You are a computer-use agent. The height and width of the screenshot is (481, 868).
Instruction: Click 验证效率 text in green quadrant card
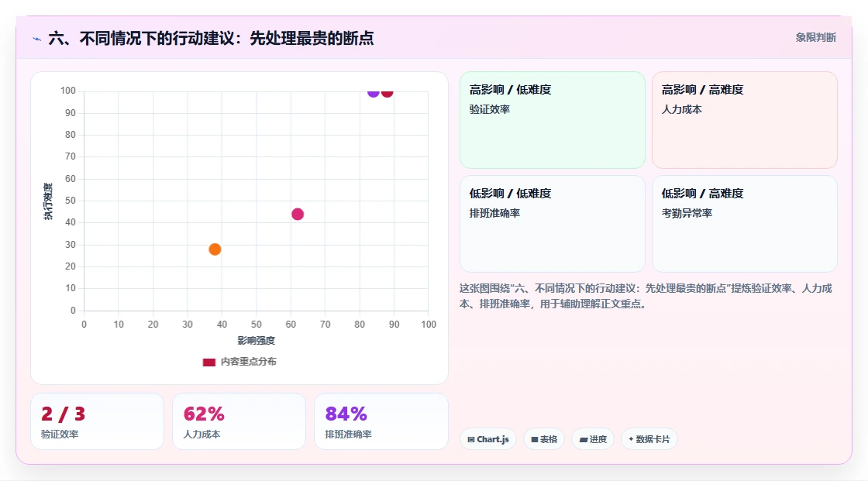pyautogui.click(x=490, y=109)
